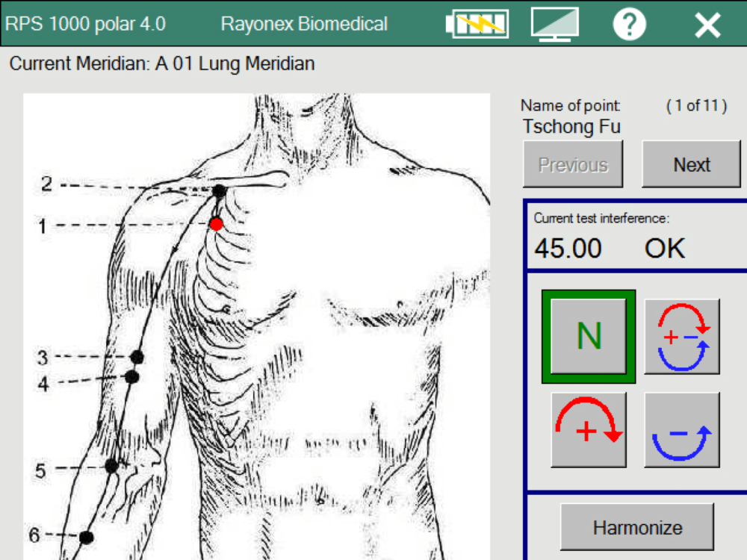Click the Rayonex Biomedical title label
The width and height of the screenshot is (747, 560).
coord(303,23)
